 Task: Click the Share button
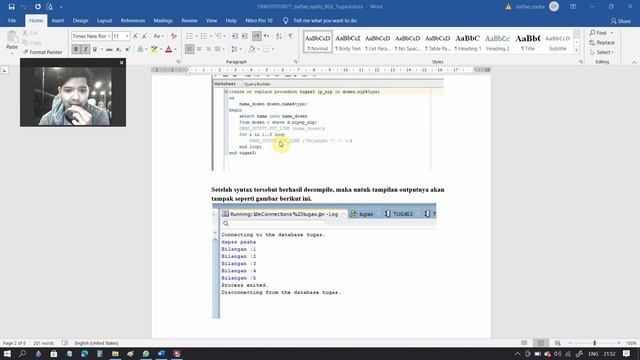click(620, 21)
